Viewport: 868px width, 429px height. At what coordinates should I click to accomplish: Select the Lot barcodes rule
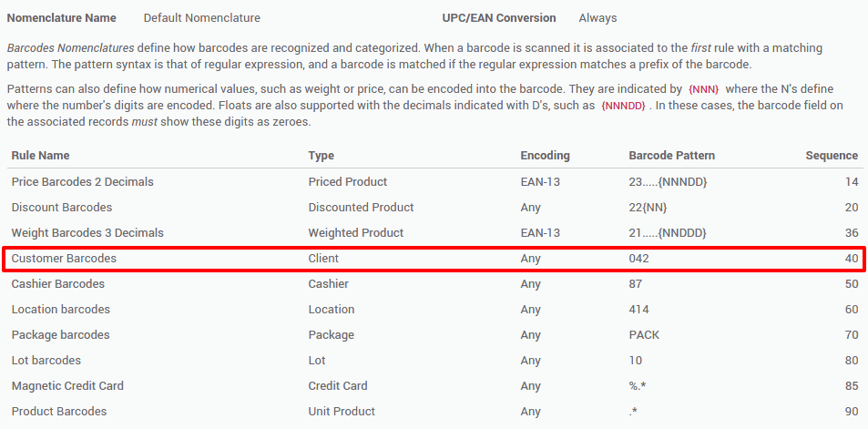434,360
